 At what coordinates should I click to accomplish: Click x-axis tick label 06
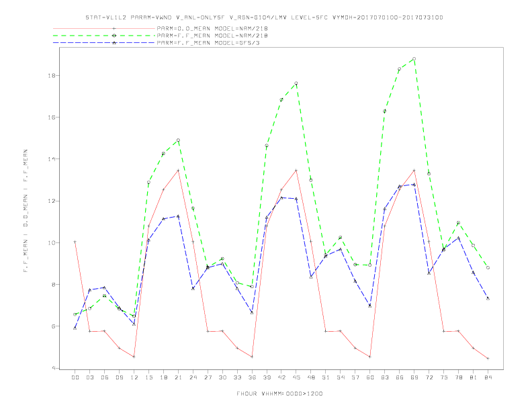pyautogui.click(x=105, y=377)
